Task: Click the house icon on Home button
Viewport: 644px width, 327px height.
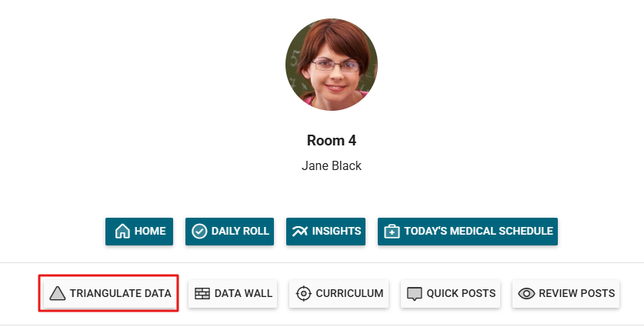Action: tap(122, 232)
